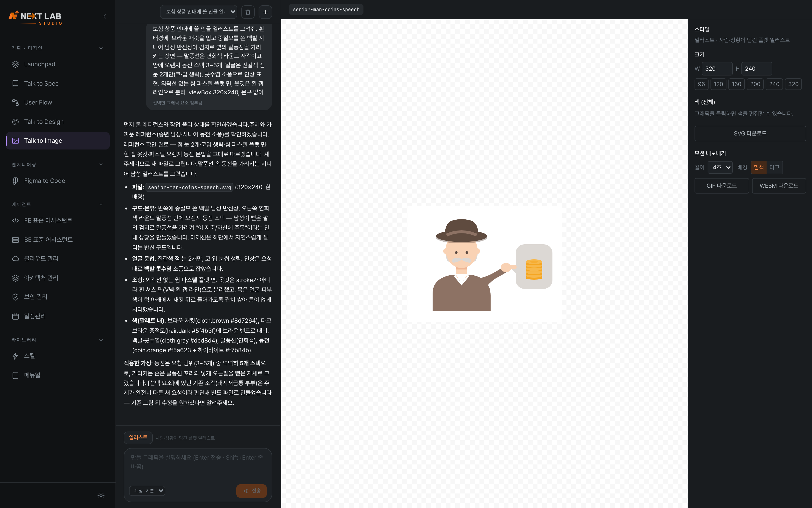The width and height of the screenshot is (812, 508).
Task: Collapse the sidebar with the arrow icon
Action: [105, 16]
